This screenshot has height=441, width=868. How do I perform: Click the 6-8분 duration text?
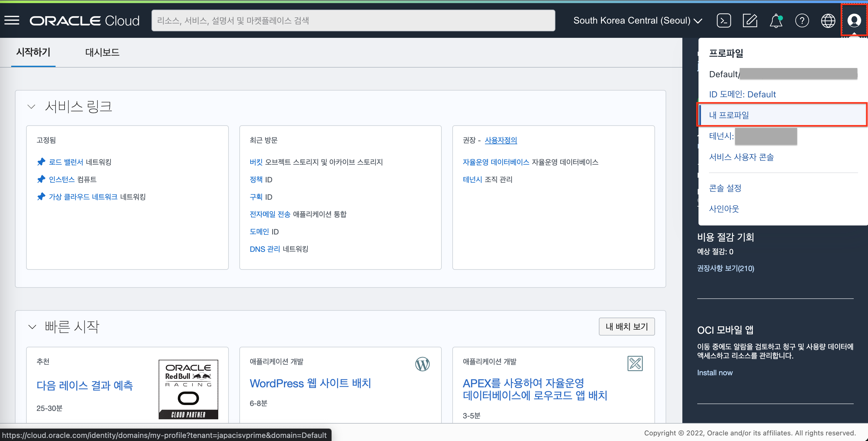(x=258, y=403)
